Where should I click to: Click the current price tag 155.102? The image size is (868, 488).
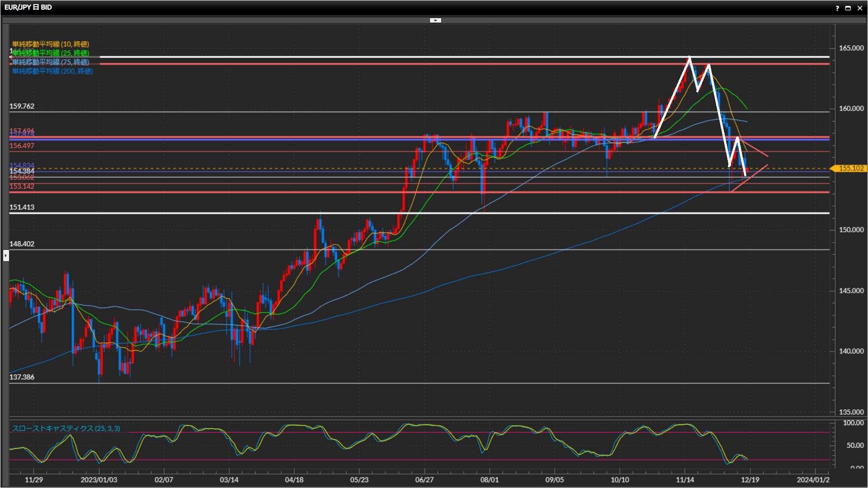point(850,168)
